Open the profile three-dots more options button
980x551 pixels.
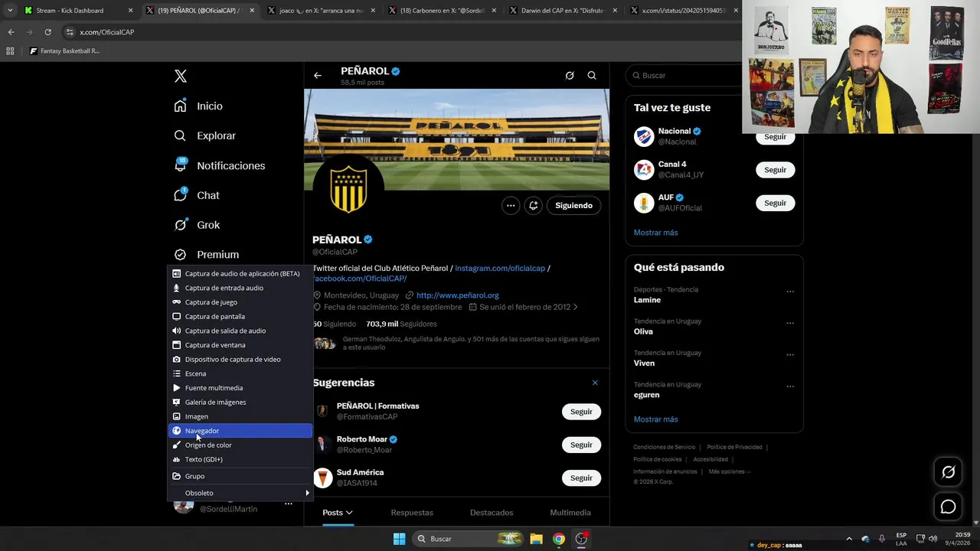click(511, 205)
